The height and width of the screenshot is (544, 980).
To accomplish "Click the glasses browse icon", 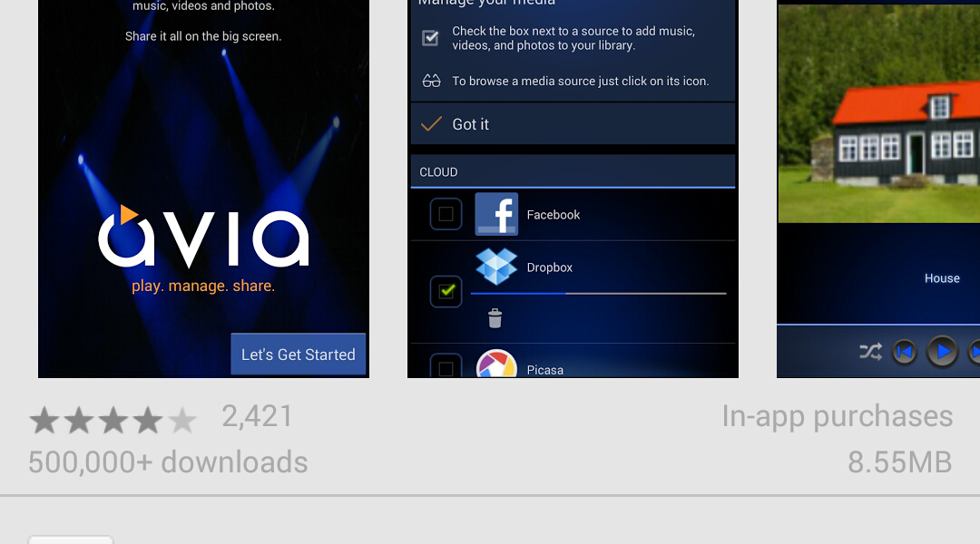I will pyautogui.click(x=431, y=82).
